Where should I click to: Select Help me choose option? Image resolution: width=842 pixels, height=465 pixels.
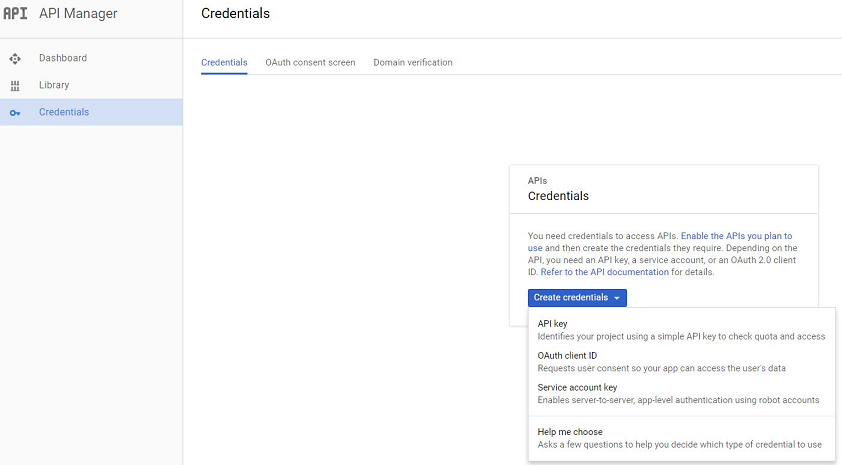click(682, 438)
